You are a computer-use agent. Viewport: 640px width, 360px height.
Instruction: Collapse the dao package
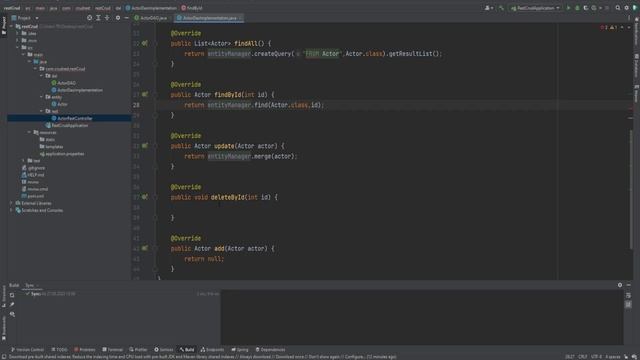tap(41, 76)
